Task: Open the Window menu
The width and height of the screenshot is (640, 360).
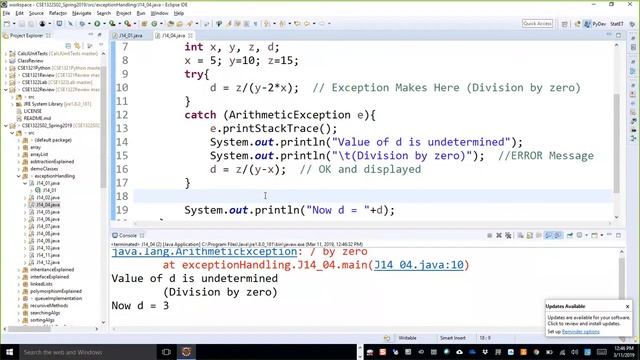Action: click(159, 13)
